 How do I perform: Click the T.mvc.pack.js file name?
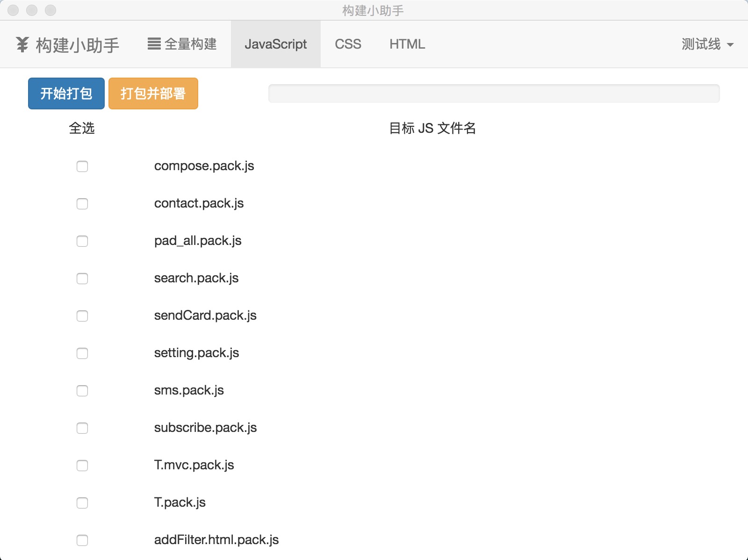(194, 466)
